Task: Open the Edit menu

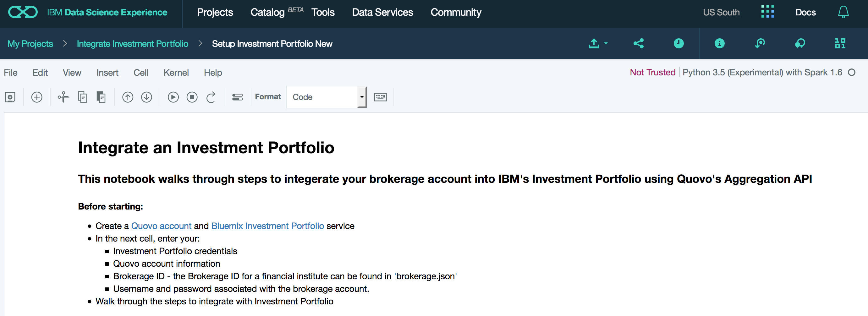Action: pos(40,73)
